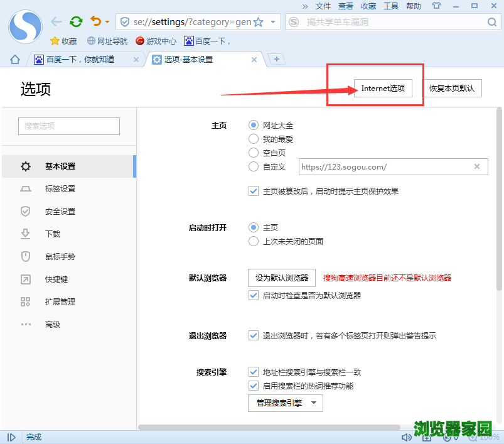The height and width of the screenshot is (444, 504).
Task: Select the 基本设置 gear icon in sidebar
Action: click(26, 166)
